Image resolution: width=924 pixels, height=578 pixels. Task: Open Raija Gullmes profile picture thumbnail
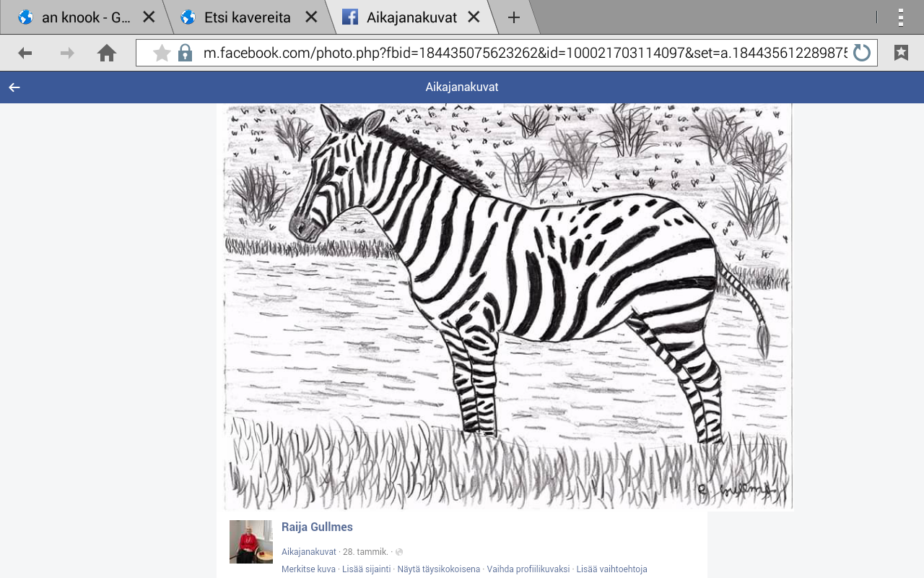(x=250, y=542)
